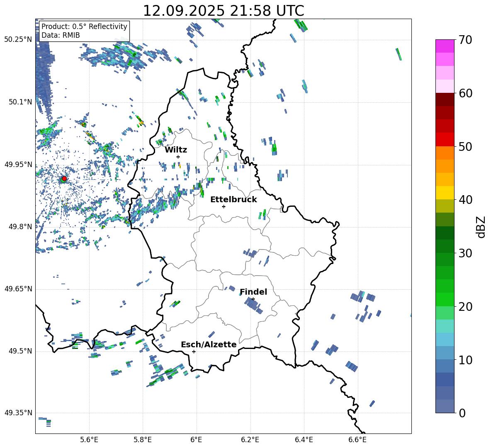Screen dimensions: 491x448
Task: Click the colorbar tick label 30
Action: pyautogui.click(x=465, y=253)
